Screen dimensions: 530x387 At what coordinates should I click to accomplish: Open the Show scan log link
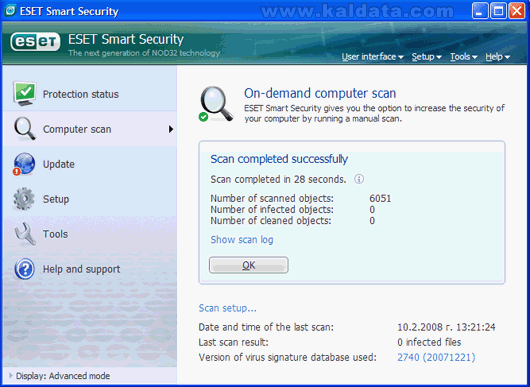point(242,240)
